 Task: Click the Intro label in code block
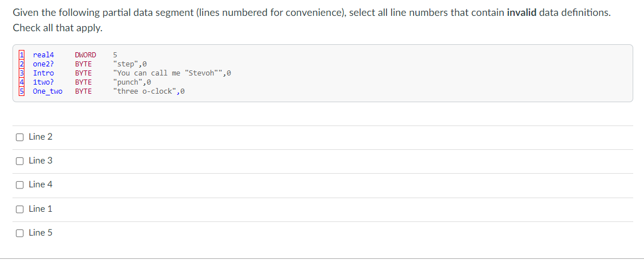coord(44,73)
